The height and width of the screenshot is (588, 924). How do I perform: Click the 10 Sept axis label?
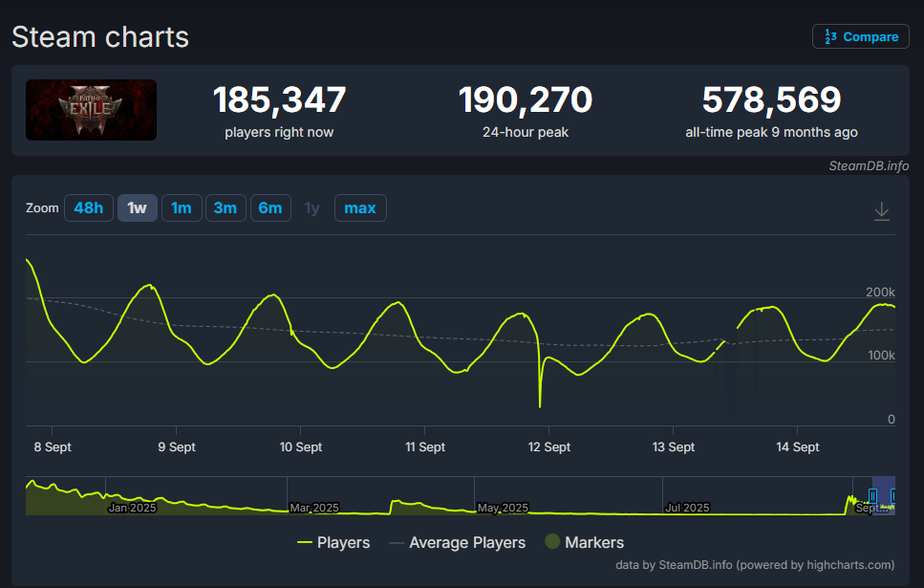pos(301,447)
